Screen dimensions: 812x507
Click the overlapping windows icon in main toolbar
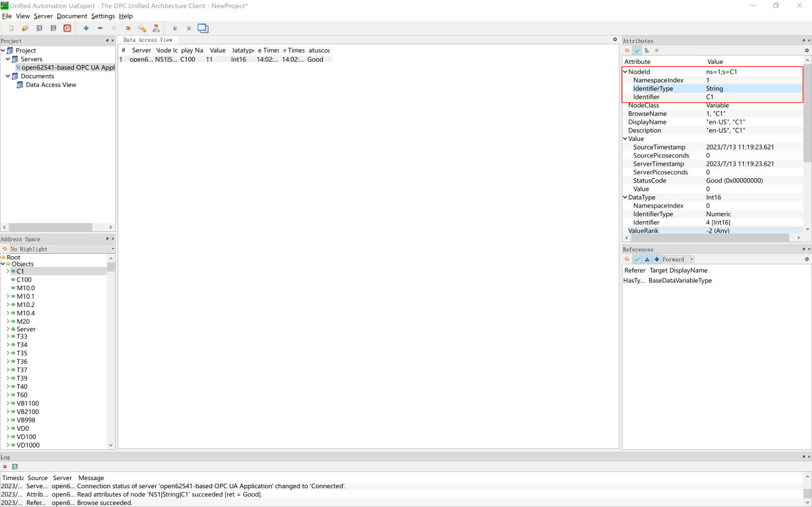point(203,28)
